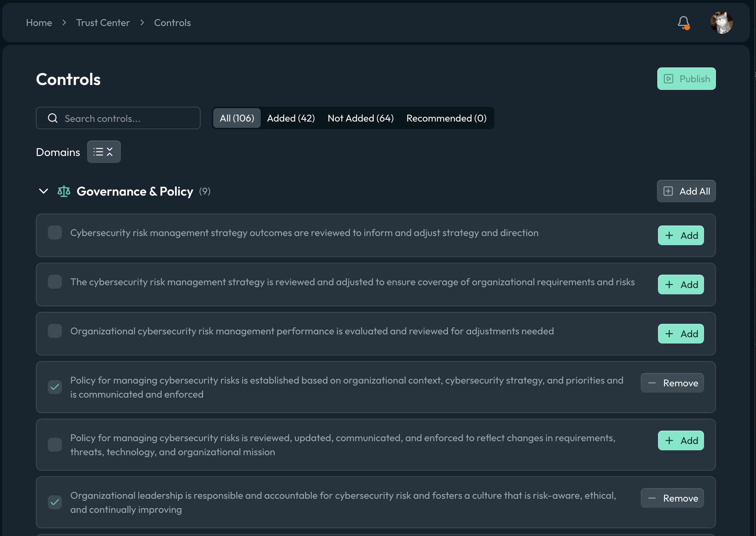The image size is (756, 536).
Task: Click the Controls page title
Action: point(68,79)
